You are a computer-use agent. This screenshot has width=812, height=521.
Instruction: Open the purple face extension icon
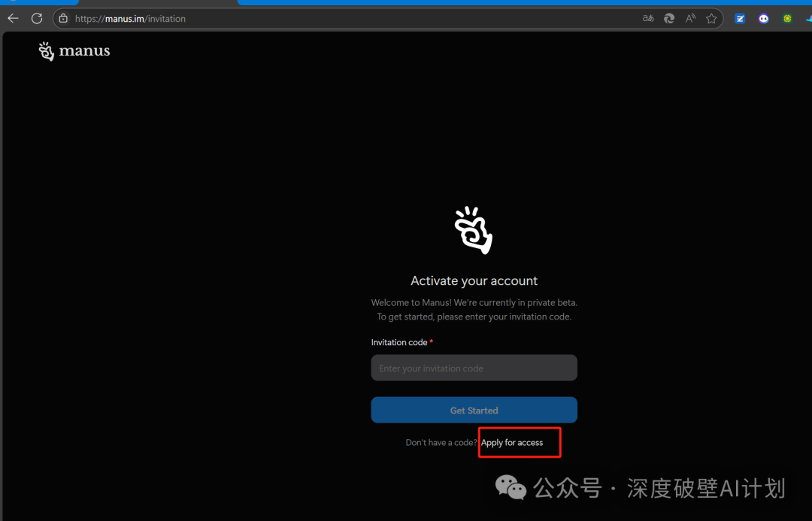tap(764, 19)
